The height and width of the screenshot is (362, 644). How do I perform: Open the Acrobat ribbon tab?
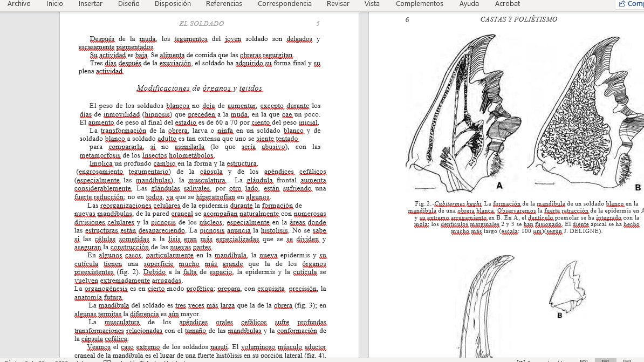[507, 4]
